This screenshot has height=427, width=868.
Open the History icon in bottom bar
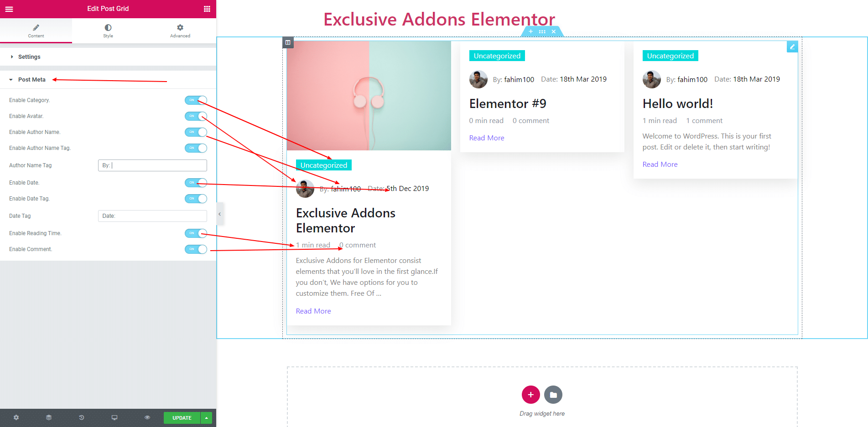click(x=82, y=417)
